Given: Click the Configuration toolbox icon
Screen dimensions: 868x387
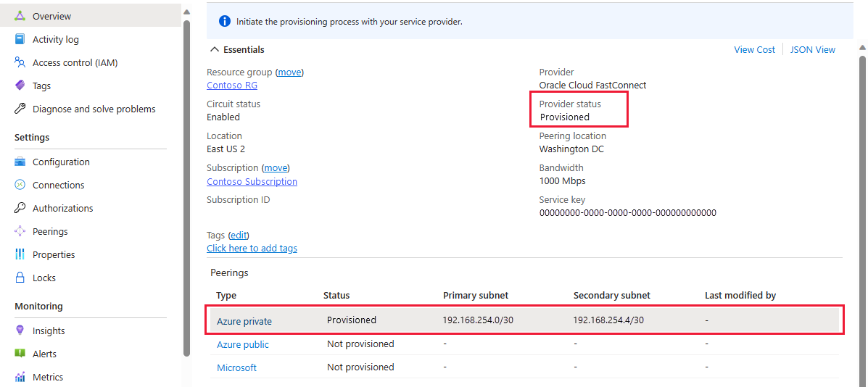Looking at the screenshot, I should click(20, 162).
